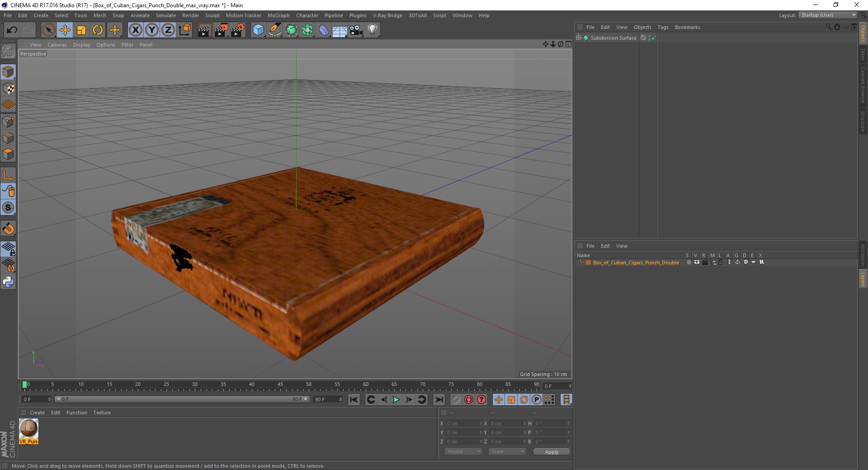Click the Apply button
The height and width of the screenshot is (470, 868).
[552, 452]
